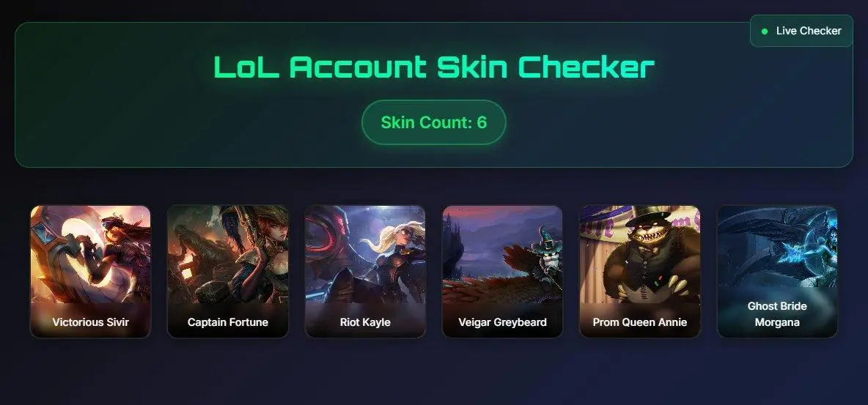The width and height of the screenshot is (868, 405).
Task: Click the LoL Account Skin Checker title
Action: [x=434, y=67]
